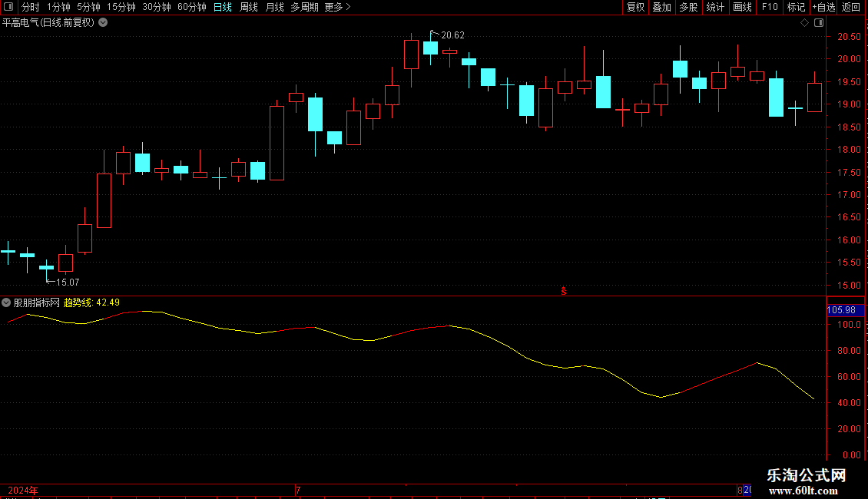Activate 画线 drawing tools

pos(742,7)
